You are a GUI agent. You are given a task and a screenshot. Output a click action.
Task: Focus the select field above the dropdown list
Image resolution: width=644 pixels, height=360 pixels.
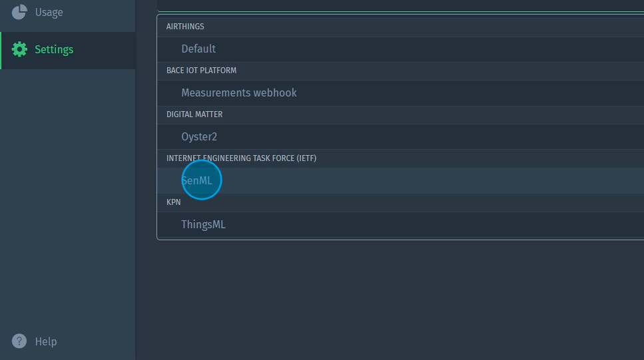tap(400, 5)
